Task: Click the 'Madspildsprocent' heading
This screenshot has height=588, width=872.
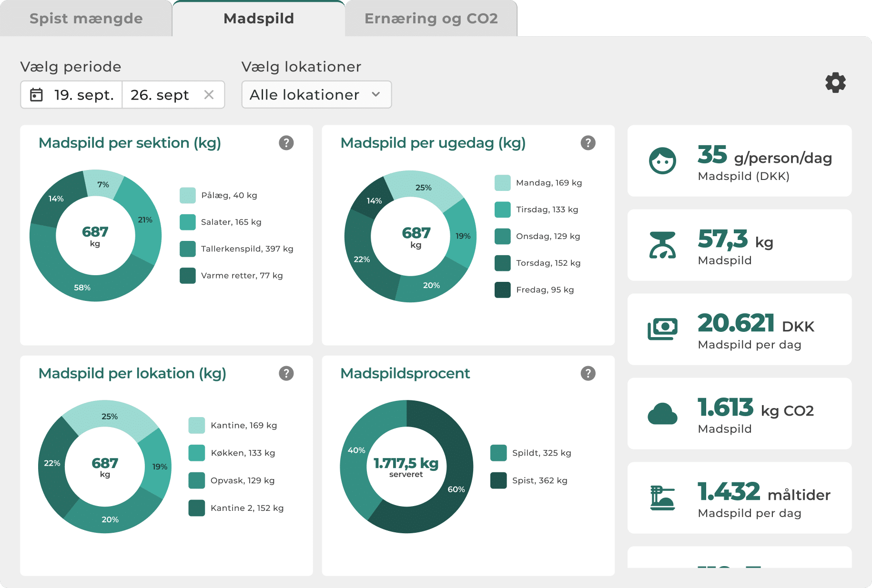Action: tap(405, 373)
